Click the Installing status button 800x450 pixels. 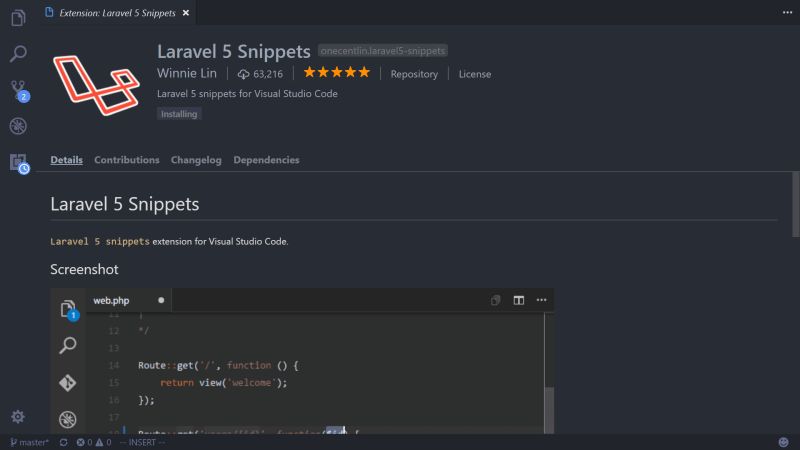click(x=179, y=114)
